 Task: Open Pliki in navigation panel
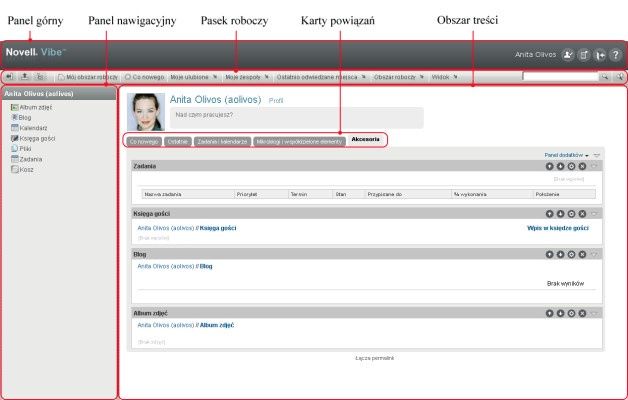click(21, 149)
